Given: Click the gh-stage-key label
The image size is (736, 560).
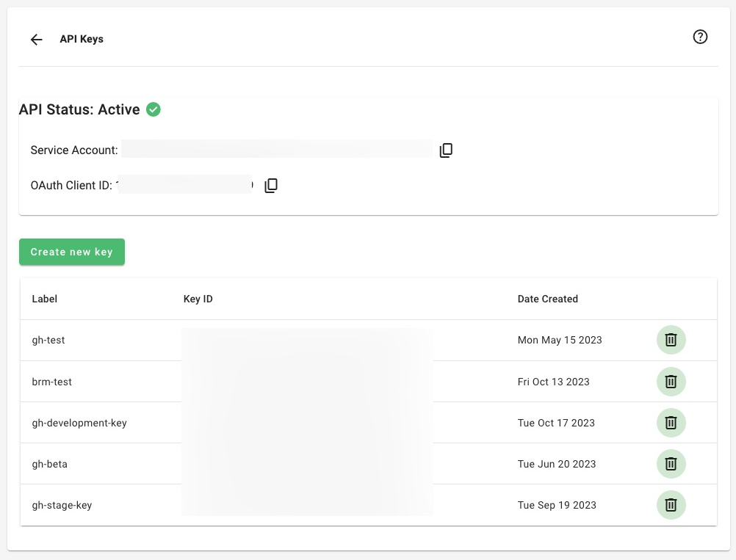Looking at the screenshot, I should [62, 505].
